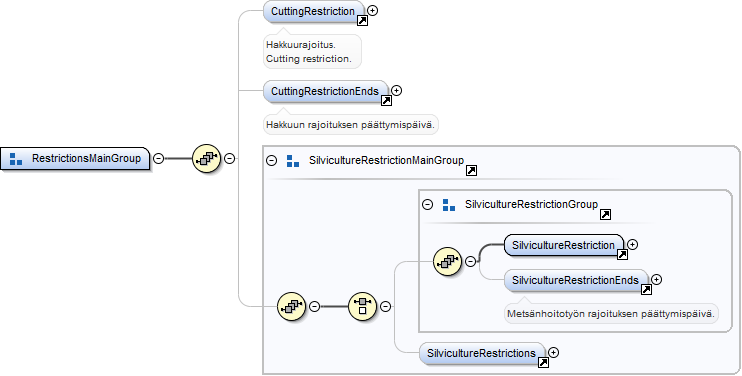Click the choice compositor icon

pos(362,306)
